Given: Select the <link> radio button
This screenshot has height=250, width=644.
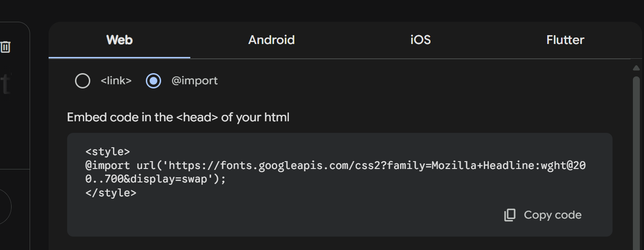Looking at the screenshot, I should (x=82, y=81).
